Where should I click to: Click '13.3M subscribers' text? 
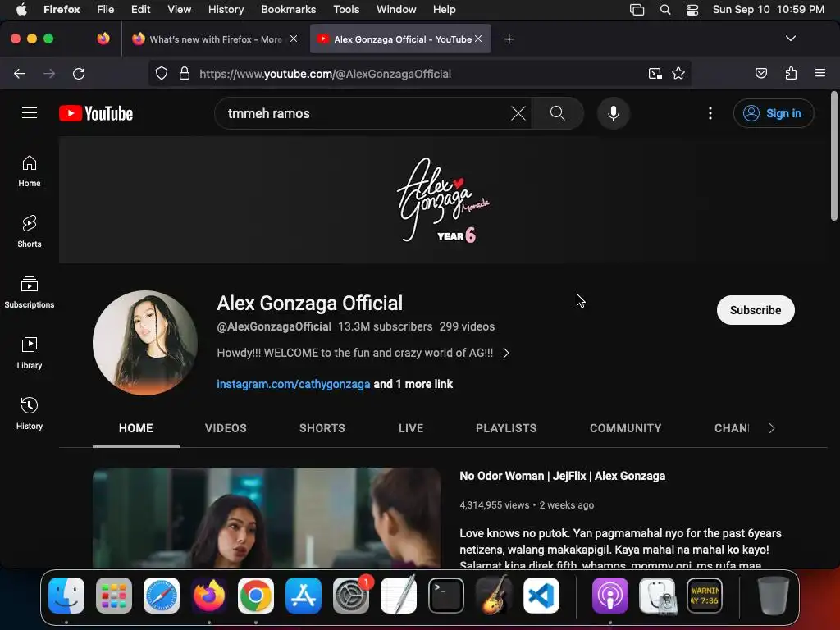(385, 326)
